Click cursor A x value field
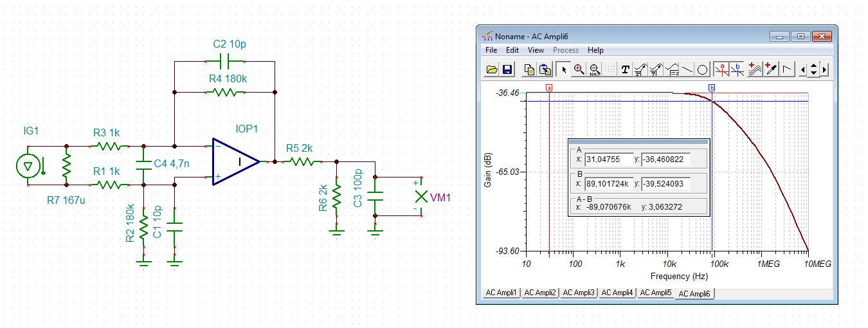The height and width of the screenshot is (328, 868). tap(608, 159)
